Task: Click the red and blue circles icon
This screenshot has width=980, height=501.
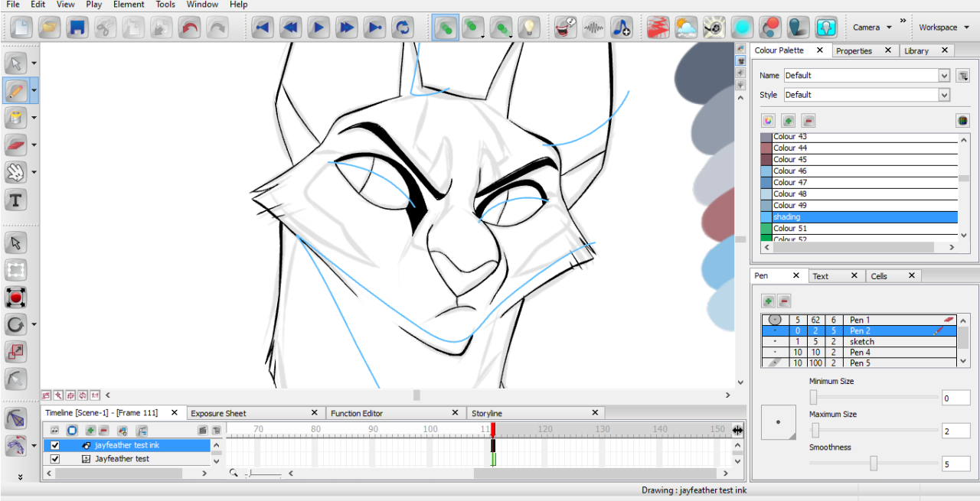Action: click(769, 28)
